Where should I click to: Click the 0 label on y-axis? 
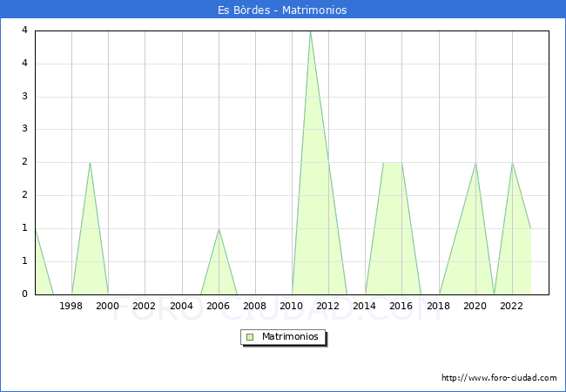(24, 294)
